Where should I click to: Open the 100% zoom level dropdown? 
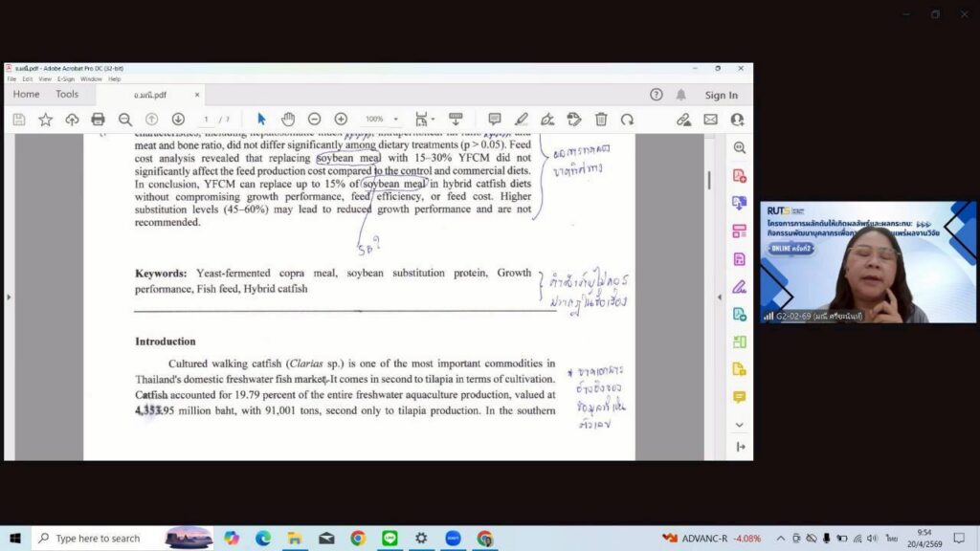click(395, 120)
